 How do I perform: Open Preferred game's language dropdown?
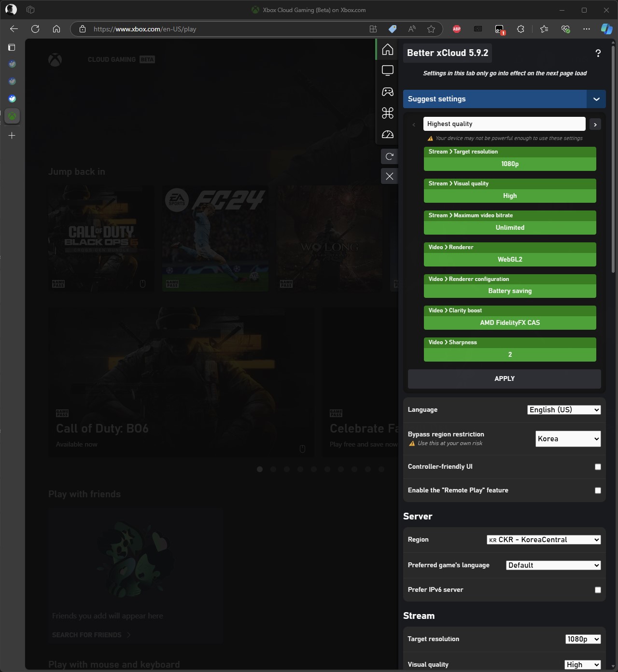coord(553,565)
